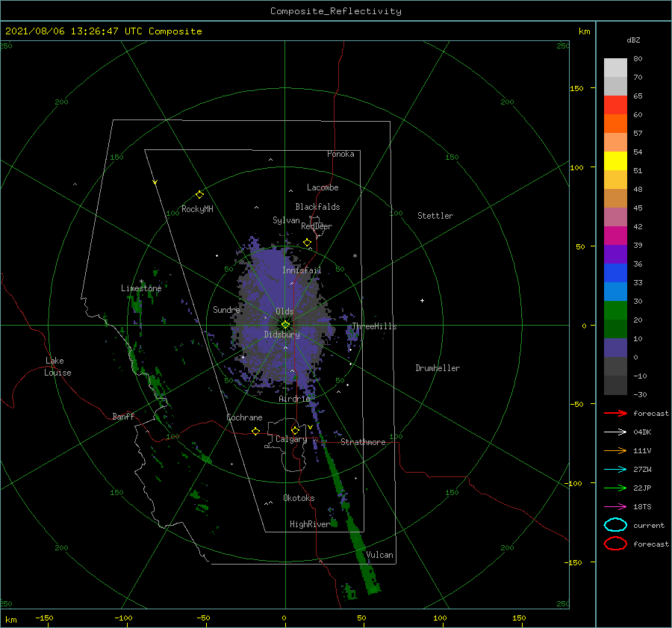The image size is (672, 628).
Task: Click the yellow diamond marker near Red Deer
Action: (307, 243)
